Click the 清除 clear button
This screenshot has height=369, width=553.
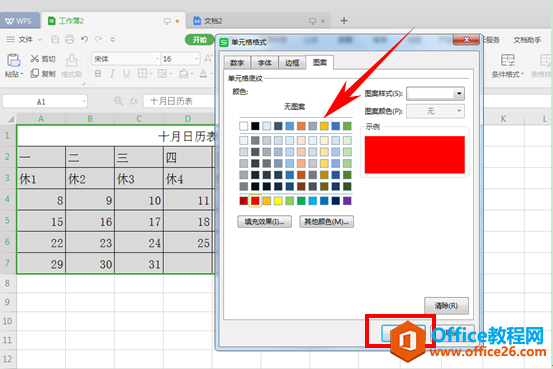click(446, 306)
